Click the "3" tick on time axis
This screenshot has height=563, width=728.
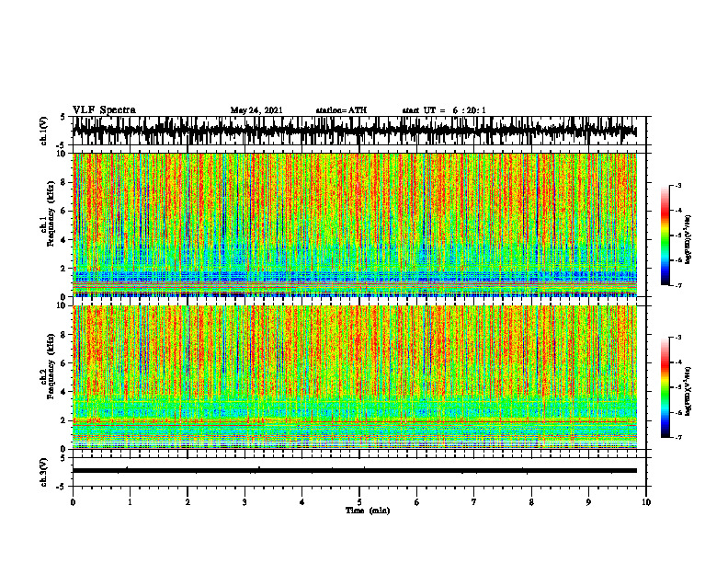tap(245, 502)
